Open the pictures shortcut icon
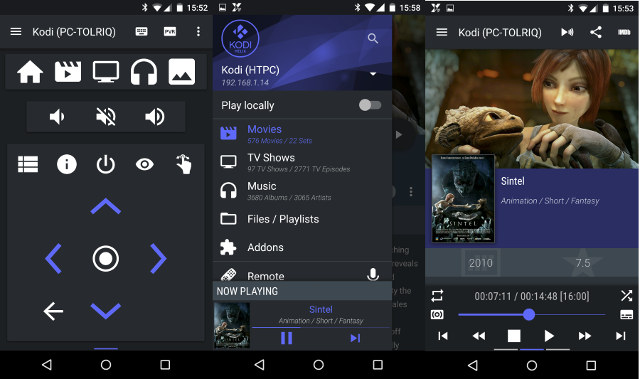This screenshot has width=640, height=379. pyautogui.click(x=182, y=72)
